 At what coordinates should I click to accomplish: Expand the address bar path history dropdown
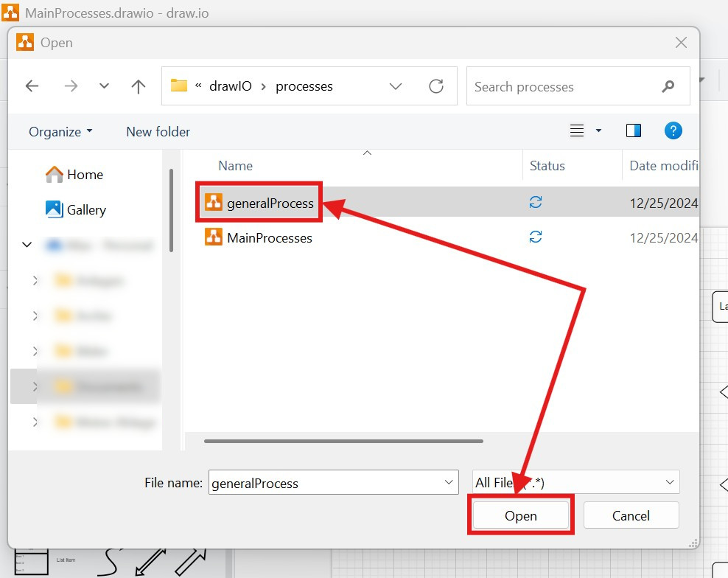tap(396, 86)
